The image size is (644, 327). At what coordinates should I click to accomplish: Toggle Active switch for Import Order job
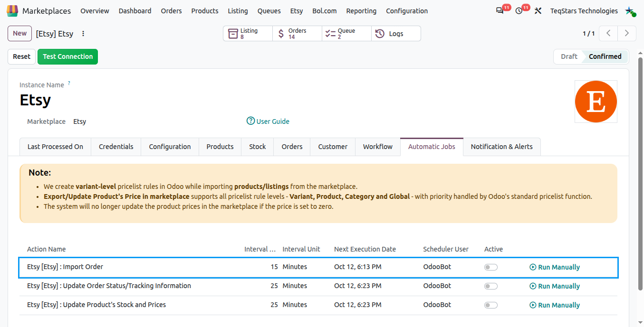(491, 267)
